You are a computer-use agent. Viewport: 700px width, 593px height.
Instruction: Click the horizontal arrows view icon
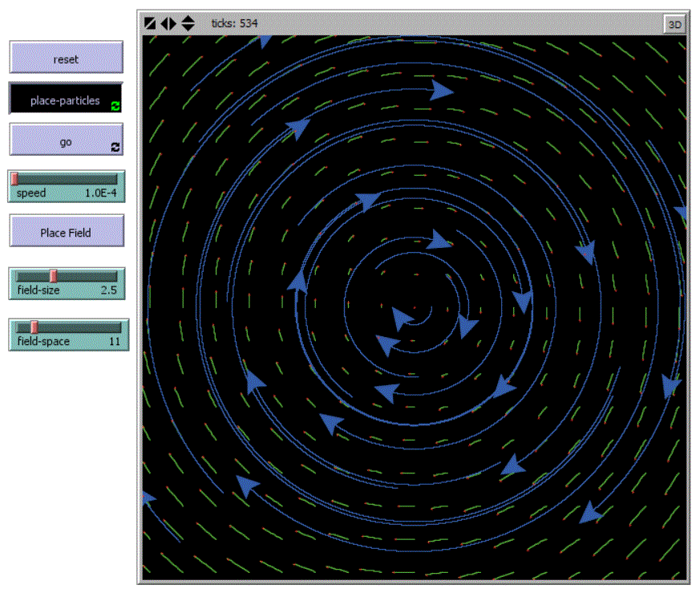click(x=168, y=23)
